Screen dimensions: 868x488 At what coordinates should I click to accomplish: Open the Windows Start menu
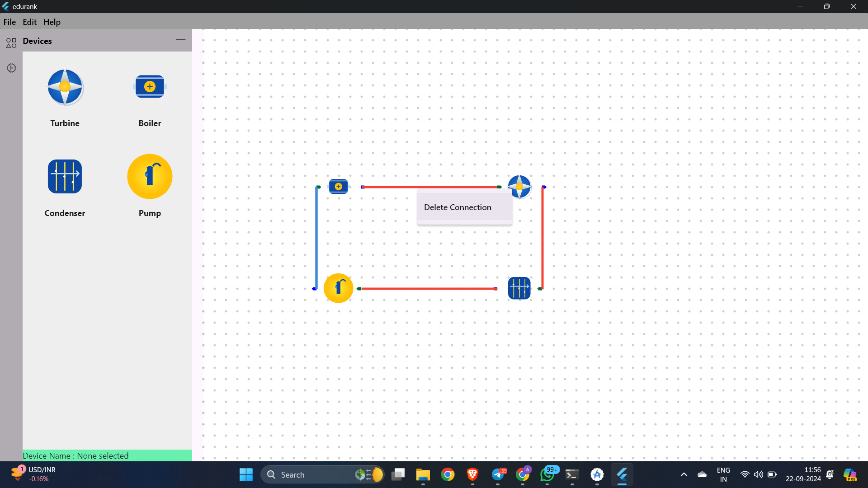[x=246, y=474]
